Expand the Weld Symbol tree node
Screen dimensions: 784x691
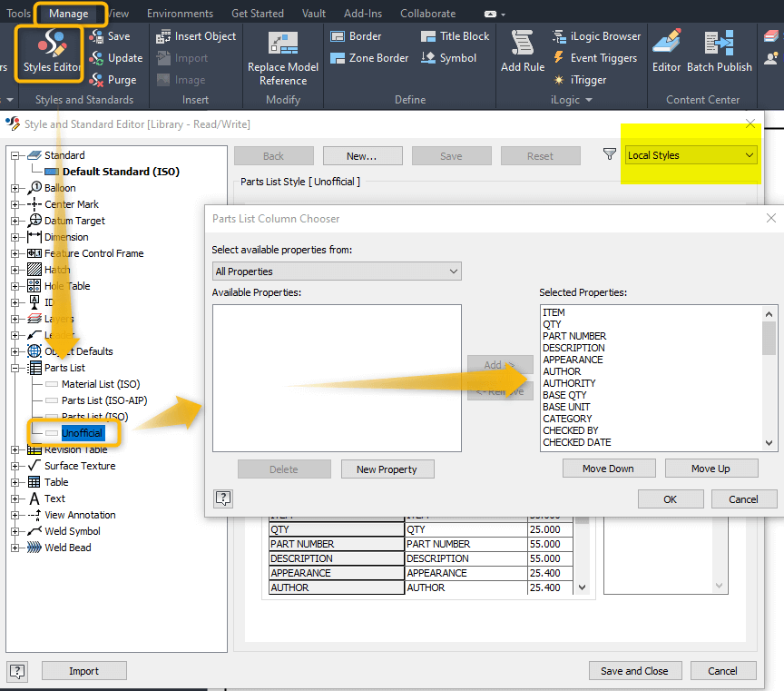tap(15, 531)
